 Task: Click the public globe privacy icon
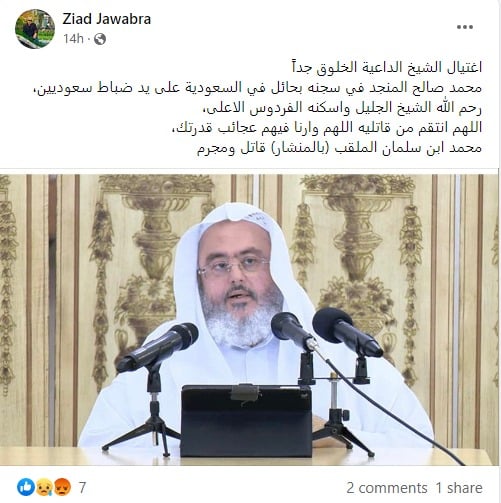(x=100, y=39)
